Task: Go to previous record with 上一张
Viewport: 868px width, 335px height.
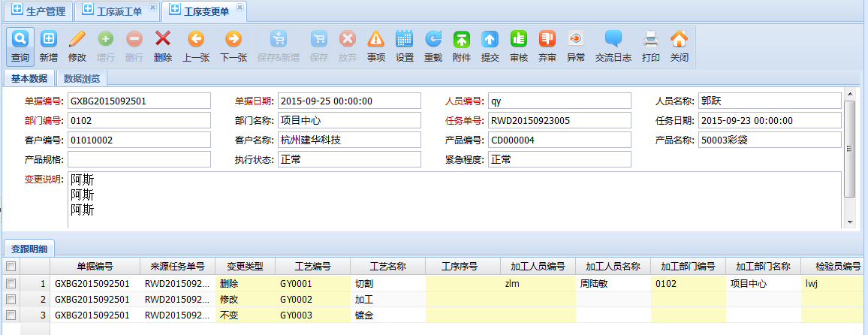Action: 196,40
